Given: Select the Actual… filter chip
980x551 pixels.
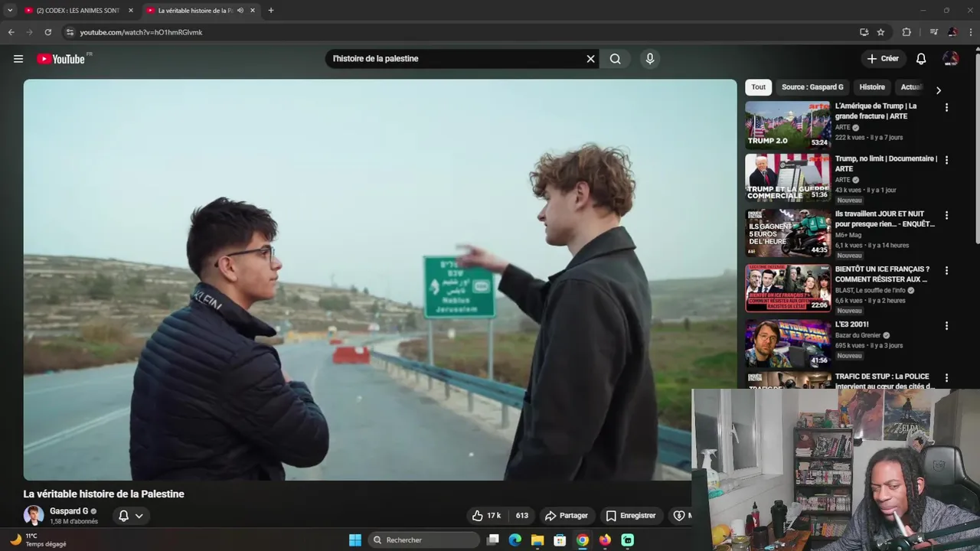Looking at the screenshot, I should [911, 87].
